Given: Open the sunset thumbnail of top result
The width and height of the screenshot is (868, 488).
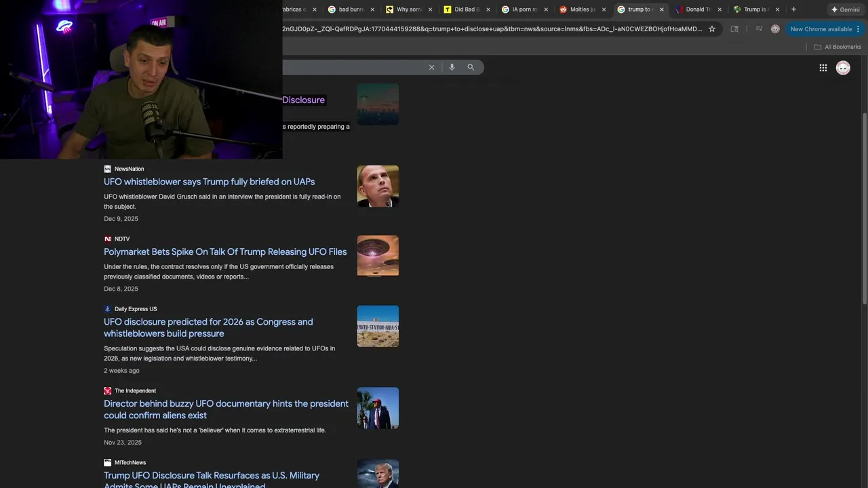Looking at the screenshot, I should (x=378, y=104).
